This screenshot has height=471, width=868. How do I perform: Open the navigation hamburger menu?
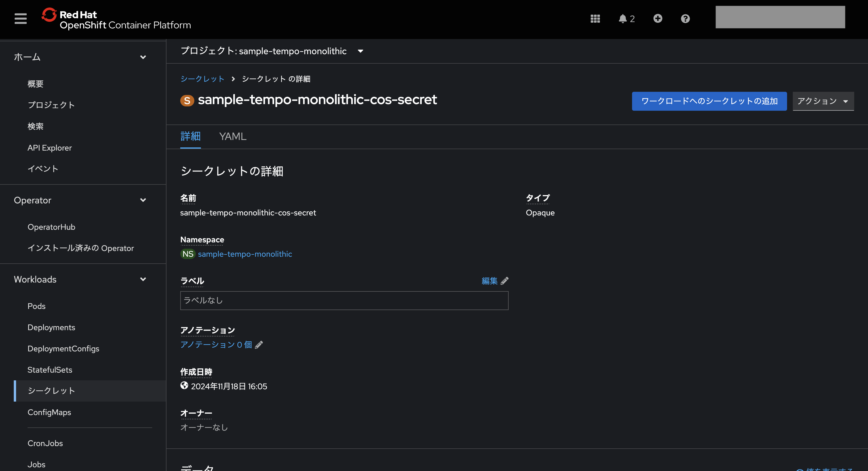coord(20,19)
